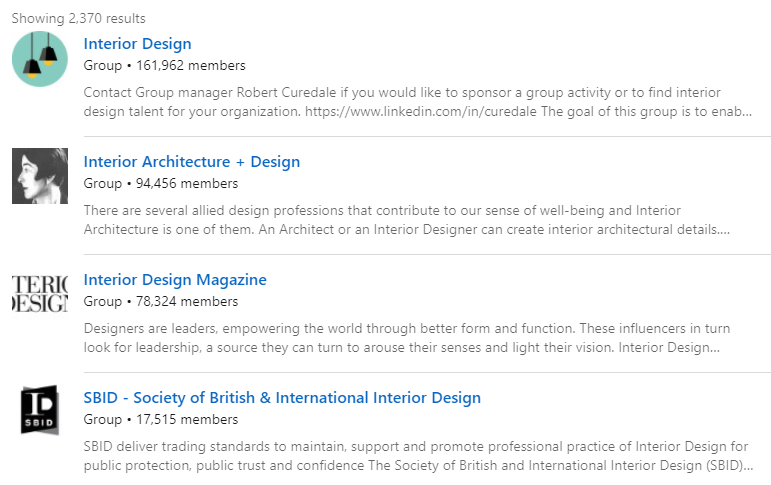Click the 161,962 members group info
Viewport: 771px width, 485px height.
(164, 65)
